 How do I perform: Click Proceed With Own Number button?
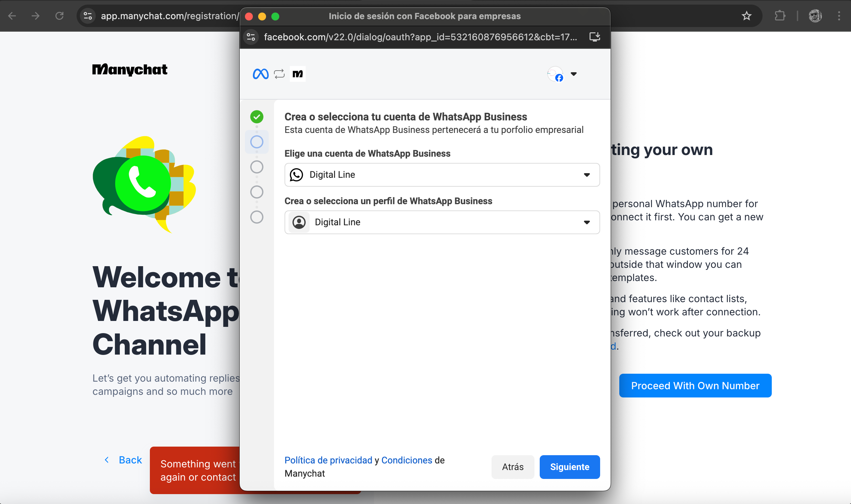[695, 386]
